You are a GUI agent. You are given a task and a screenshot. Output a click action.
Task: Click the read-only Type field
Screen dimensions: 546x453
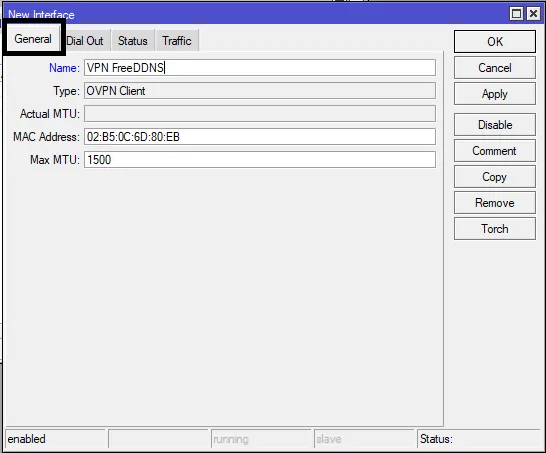pos(260,91)
